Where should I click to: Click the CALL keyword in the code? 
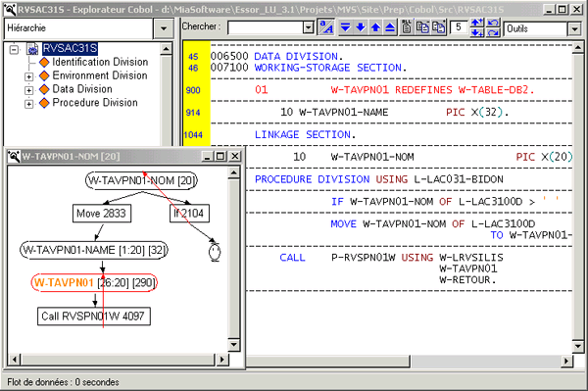(x=292, y=258)
